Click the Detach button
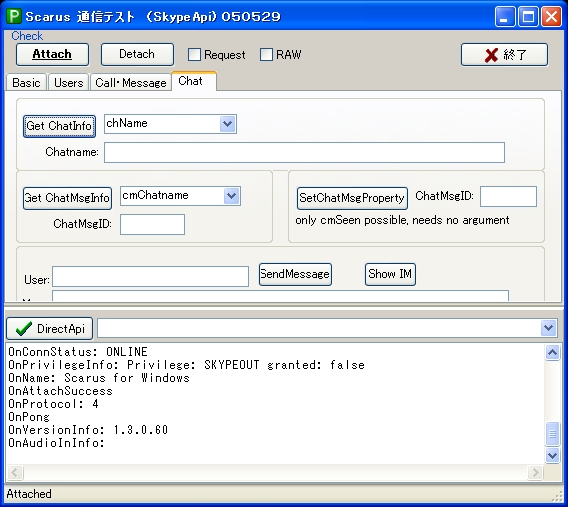Image resolution: width=568 pixels, height=507 pixels. (137, 54)
